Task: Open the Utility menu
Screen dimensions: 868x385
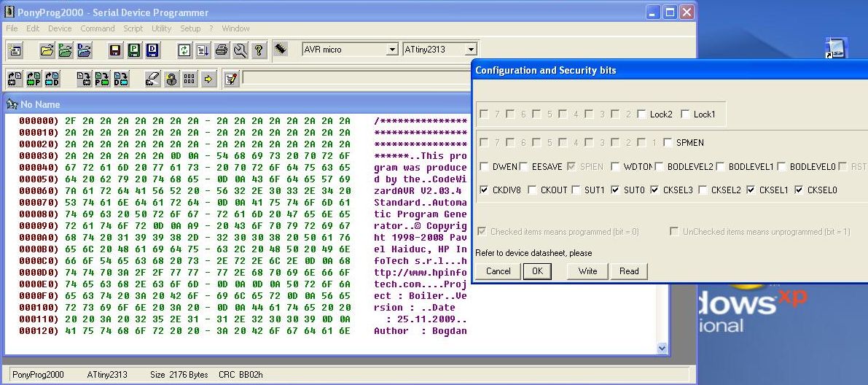Action: [x=161, y=28]
